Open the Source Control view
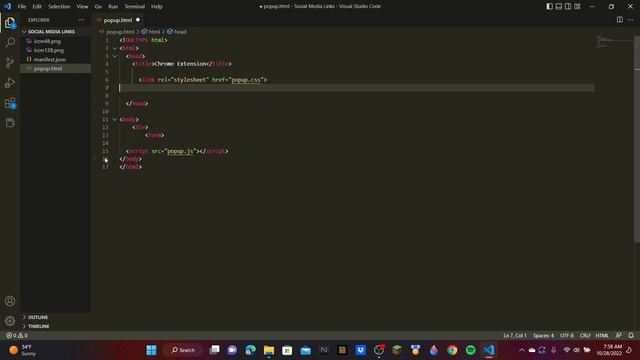 point(10,62)
